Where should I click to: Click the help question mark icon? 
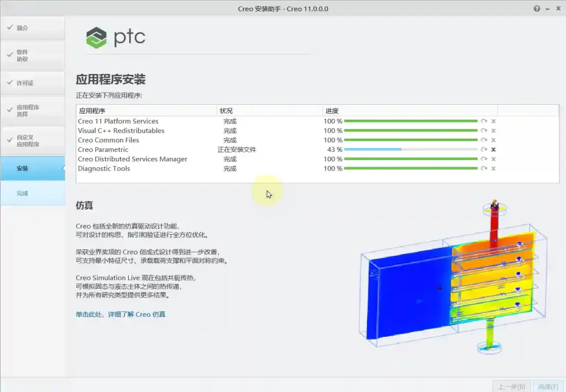point(537,9)
